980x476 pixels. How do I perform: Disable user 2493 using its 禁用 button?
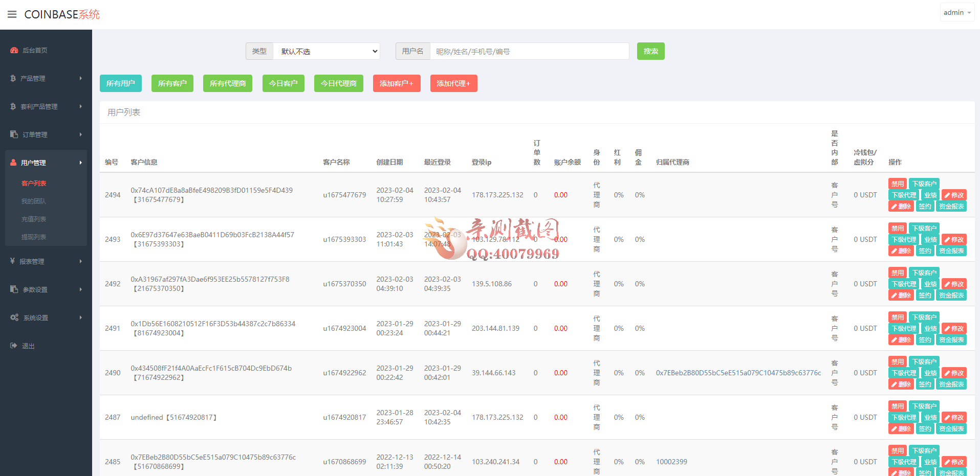tap(897, 228)
